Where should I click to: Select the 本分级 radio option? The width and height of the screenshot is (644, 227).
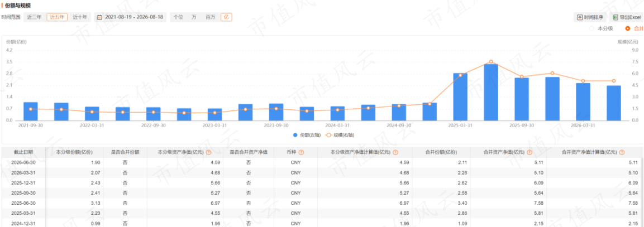[x=591, y=28]
